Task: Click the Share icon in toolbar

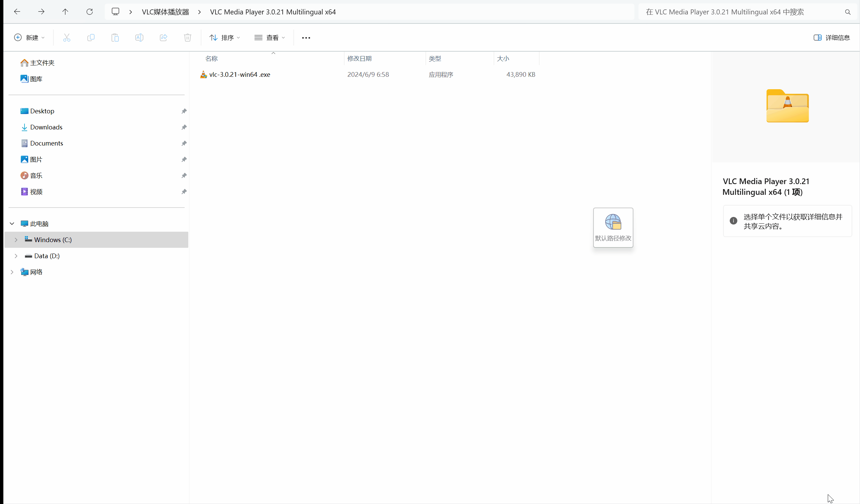Action: pos(163,38)
